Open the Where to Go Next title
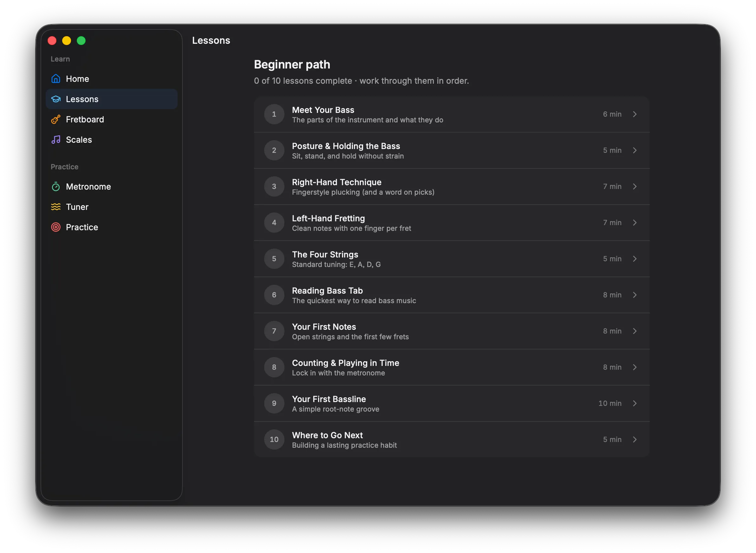756x553 pixels. [x=328, y=435]
